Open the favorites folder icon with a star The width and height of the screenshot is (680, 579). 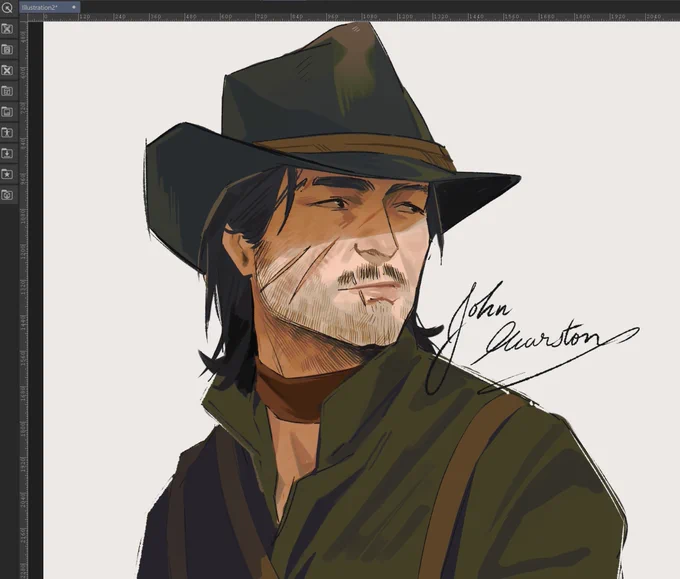tap(7, 174)
